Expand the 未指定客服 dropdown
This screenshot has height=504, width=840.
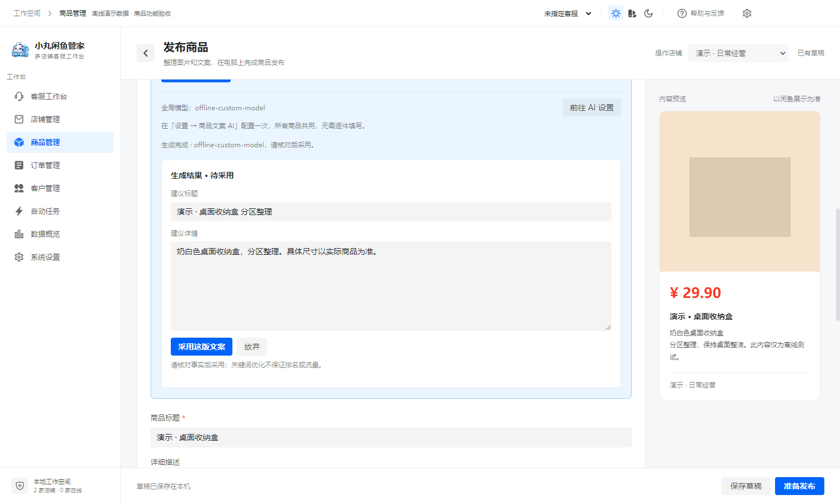[568, 13]
